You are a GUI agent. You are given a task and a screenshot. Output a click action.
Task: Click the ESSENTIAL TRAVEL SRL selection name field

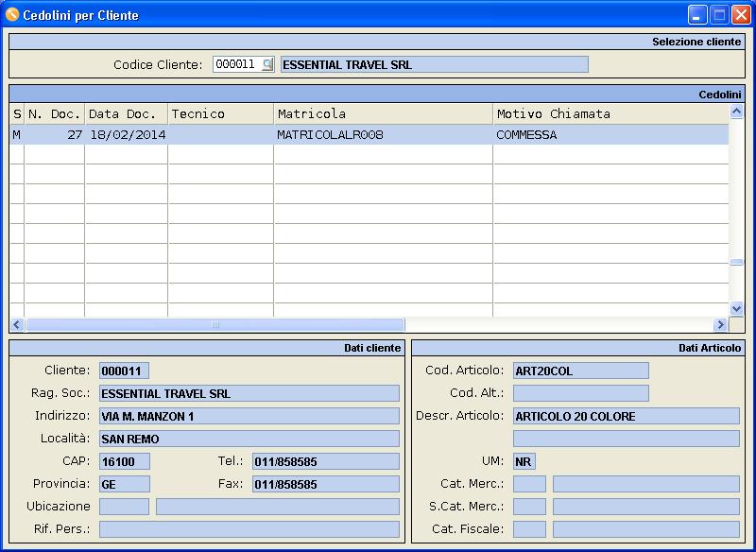pyautogui.click(x=435, y=64)
